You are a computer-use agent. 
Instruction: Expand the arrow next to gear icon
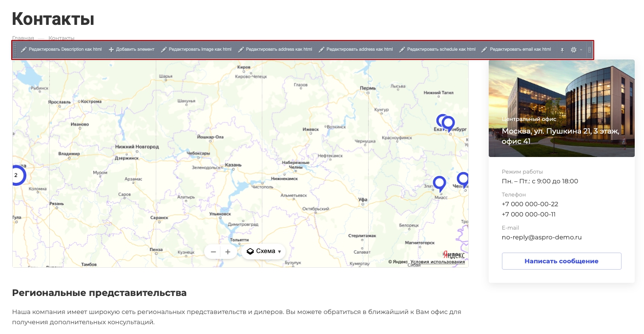581,50
